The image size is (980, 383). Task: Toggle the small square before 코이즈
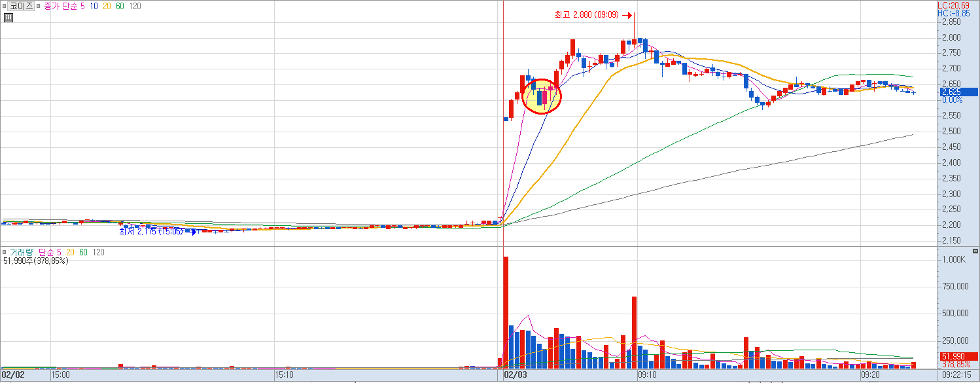tap(4, 6)
